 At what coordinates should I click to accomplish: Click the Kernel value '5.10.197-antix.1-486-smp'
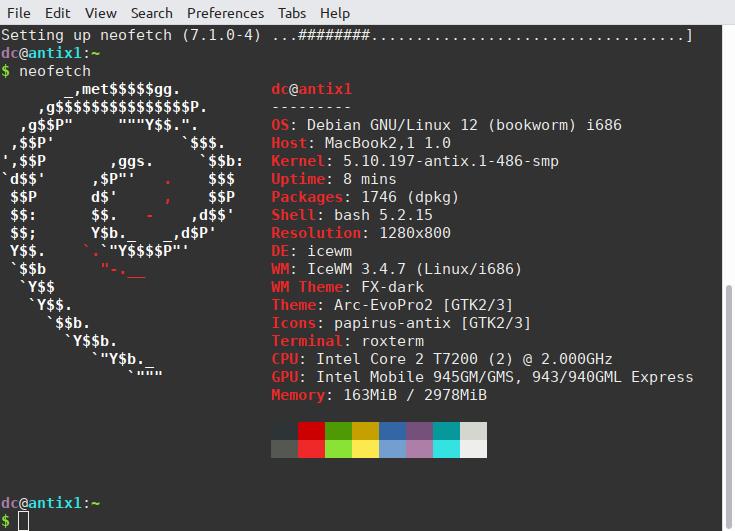tap(450, 161)
